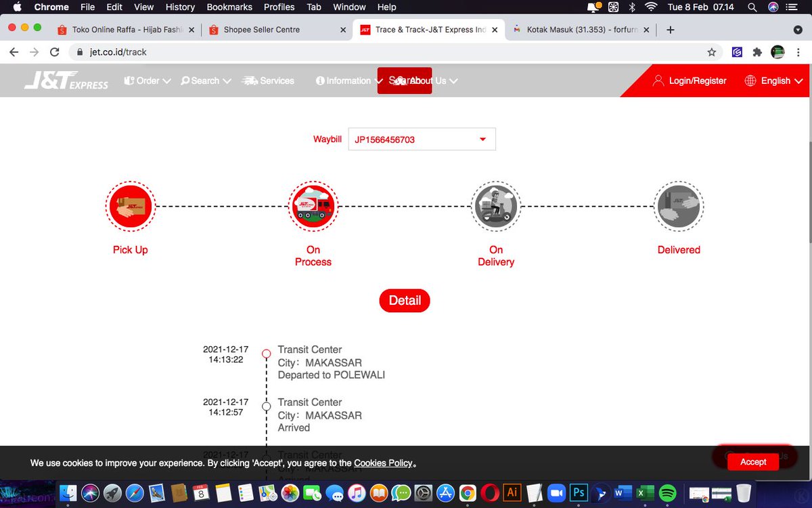The image size is (812, 508).
Task: Close the Trace & Track tab
Action: pyautogui.click(x=495, y=30)
